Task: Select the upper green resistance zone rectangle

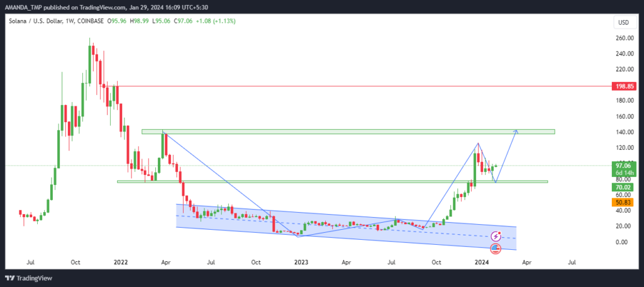Action: [x=348, y=132]
